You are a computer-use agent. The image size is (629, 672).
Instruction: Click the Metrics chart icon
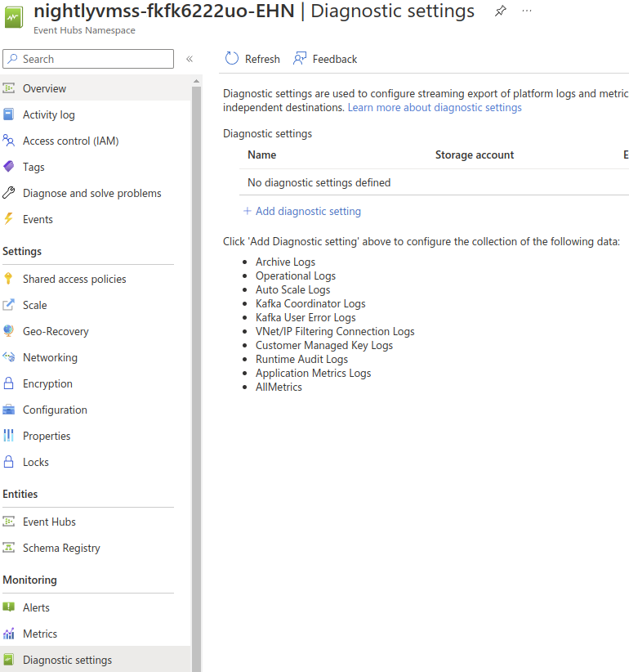pos(9,634)
